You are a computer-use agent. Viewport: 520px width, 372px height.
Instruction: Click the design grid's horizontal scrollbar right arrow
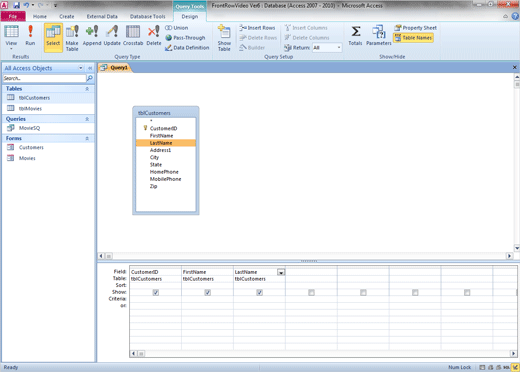513,353
